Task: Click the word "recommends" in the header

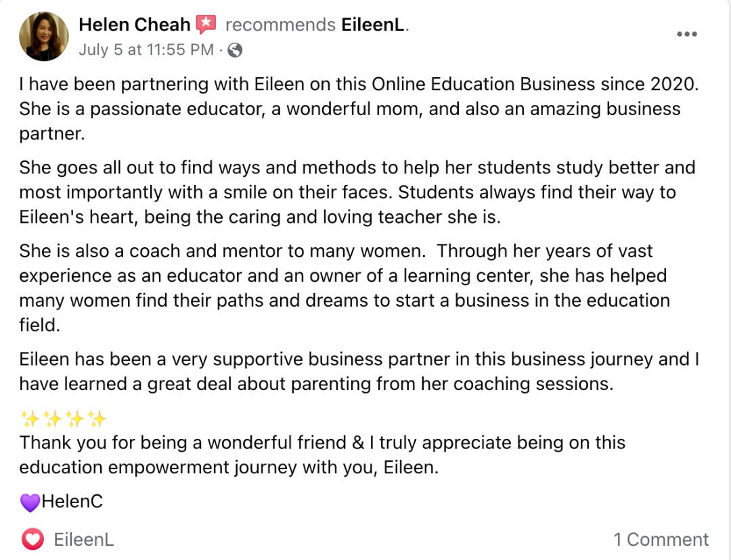Action: (x=280, y=25)
